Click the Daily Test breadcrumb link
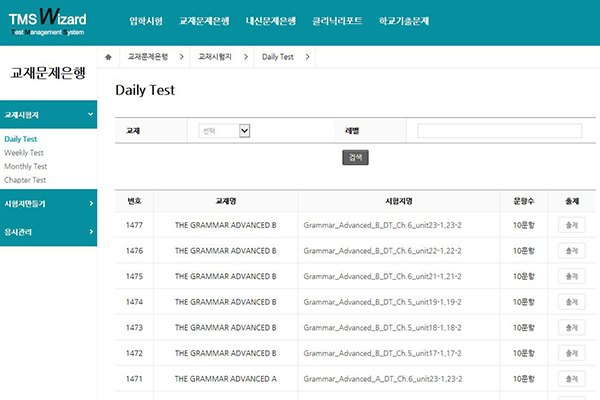Image resolution: width=600 pixels, height=400 pixels. tap(277, 57)
